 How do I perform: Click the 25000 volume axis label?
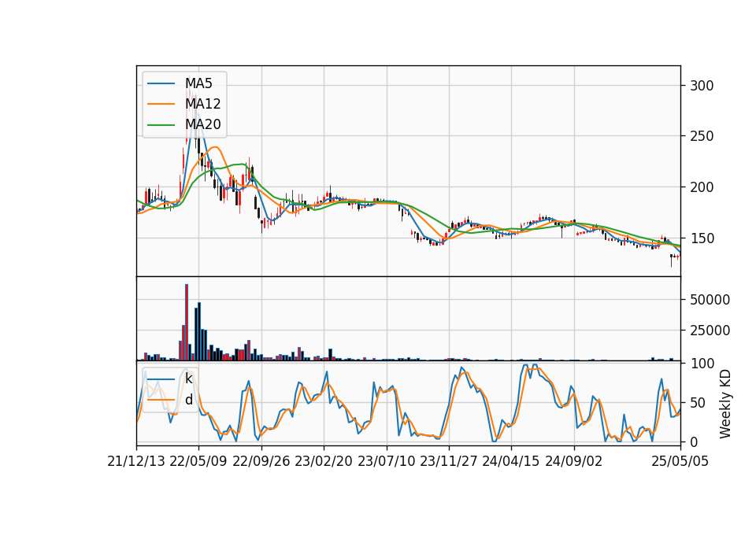pos(710,331)
